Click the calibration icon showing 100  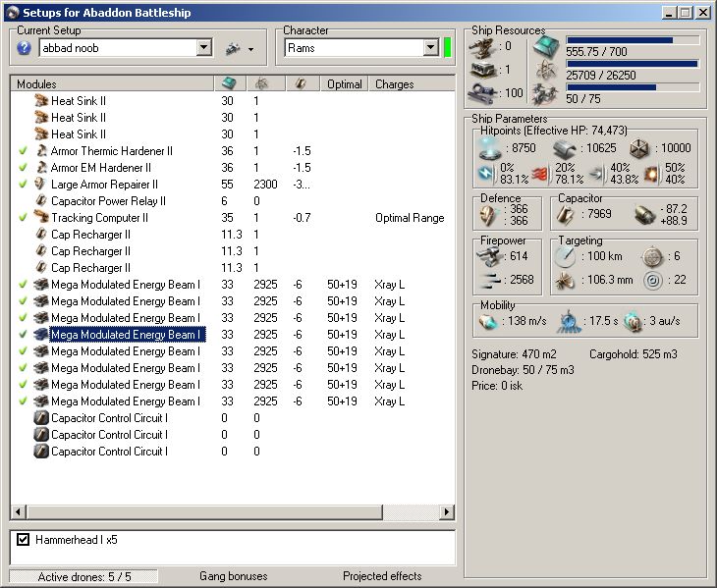(x=483, y=93)
